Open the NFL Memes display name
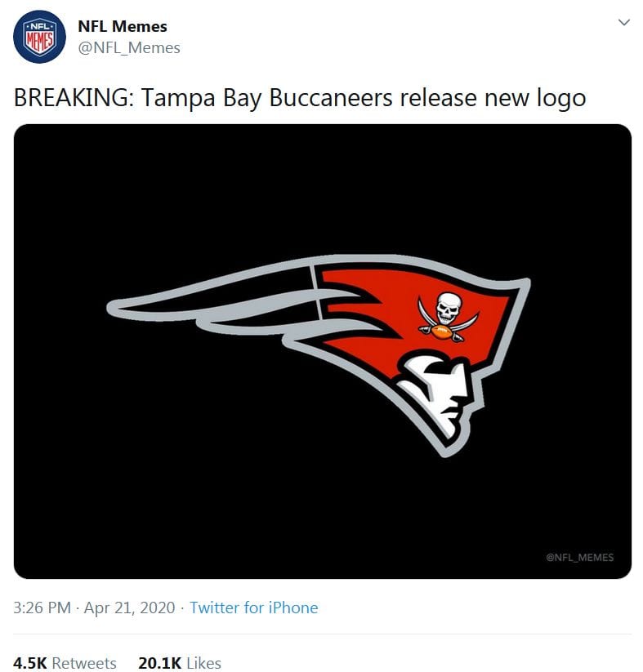The image size is (643, 672). (x=123, y=27)
